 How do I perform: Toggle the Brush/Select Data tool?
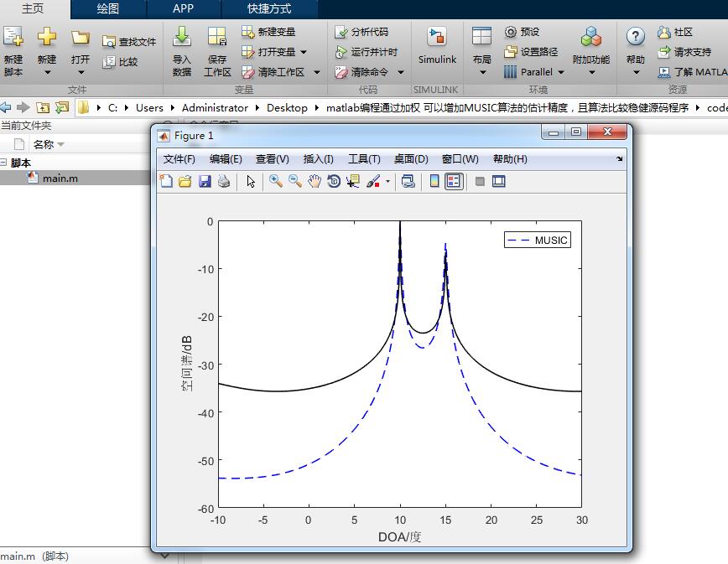click(373, 181)
